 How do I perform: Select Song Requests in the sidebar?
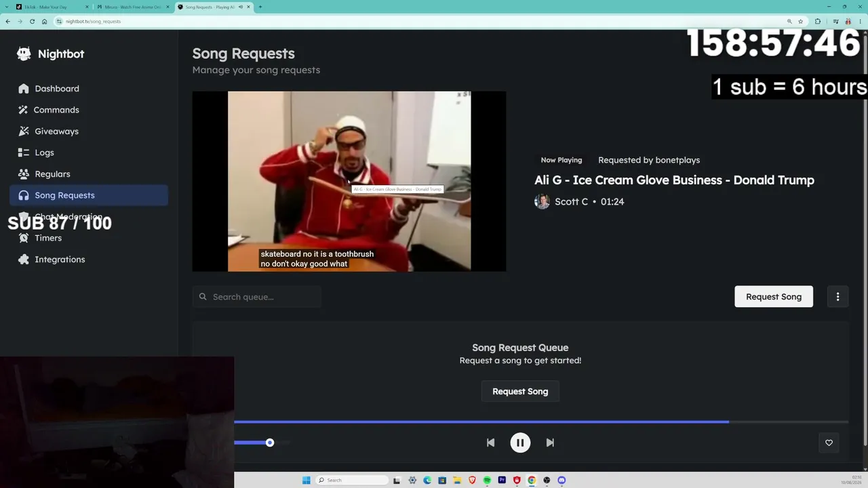pyautogui.click(x=89, y=195)
